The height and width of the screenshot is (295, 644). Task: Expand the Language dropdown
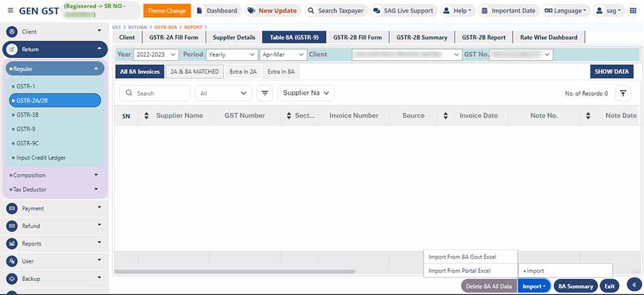pyautogui.click(x=565, y=11)
